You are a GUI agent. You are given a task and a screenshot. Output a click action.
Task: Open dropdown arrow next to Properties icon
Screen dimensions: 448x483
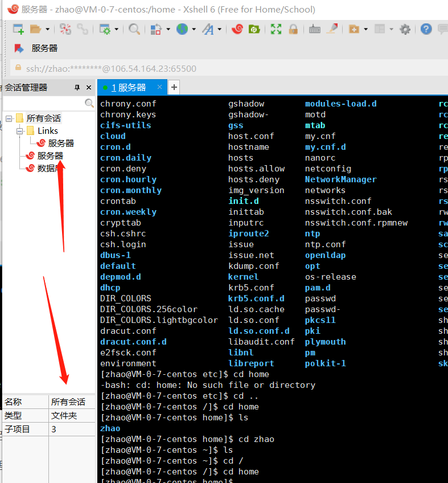click(116, 29)
